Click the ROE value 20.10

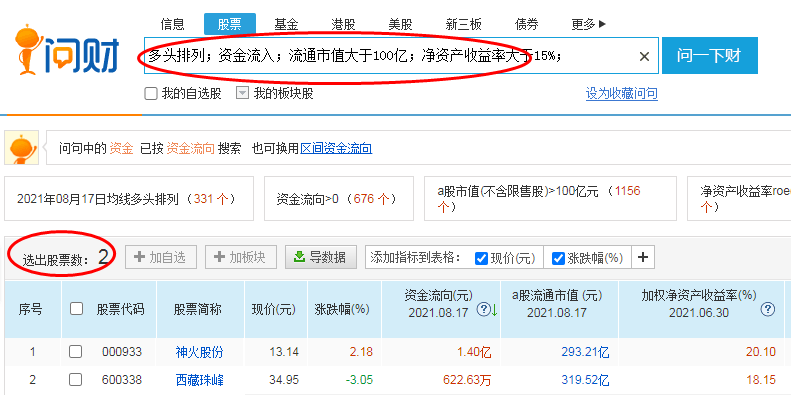point(761,352)
